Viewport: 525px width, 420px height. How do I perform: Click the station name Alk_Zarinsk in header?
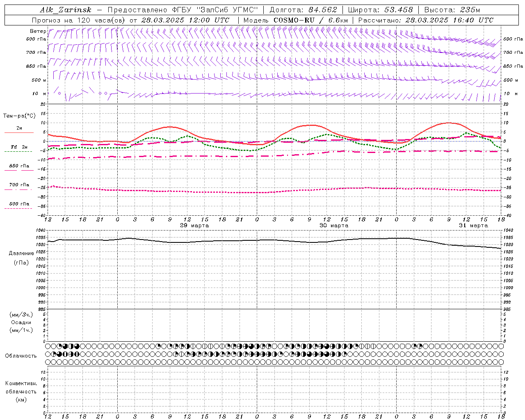(x=66, y=10)
